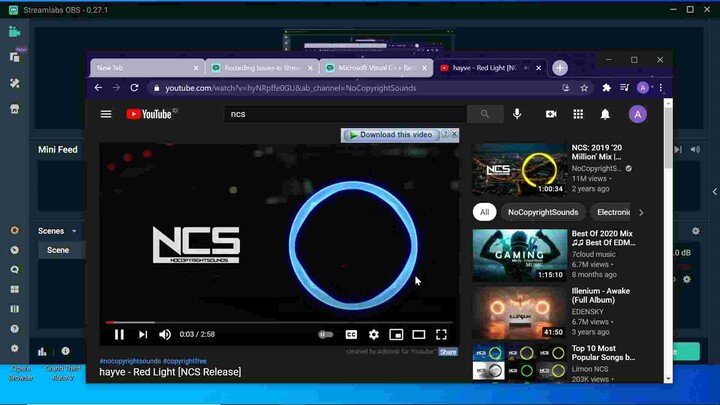Reload the YouTube page
The width and height of the screenshot is (720, 405).
(134, 88)
